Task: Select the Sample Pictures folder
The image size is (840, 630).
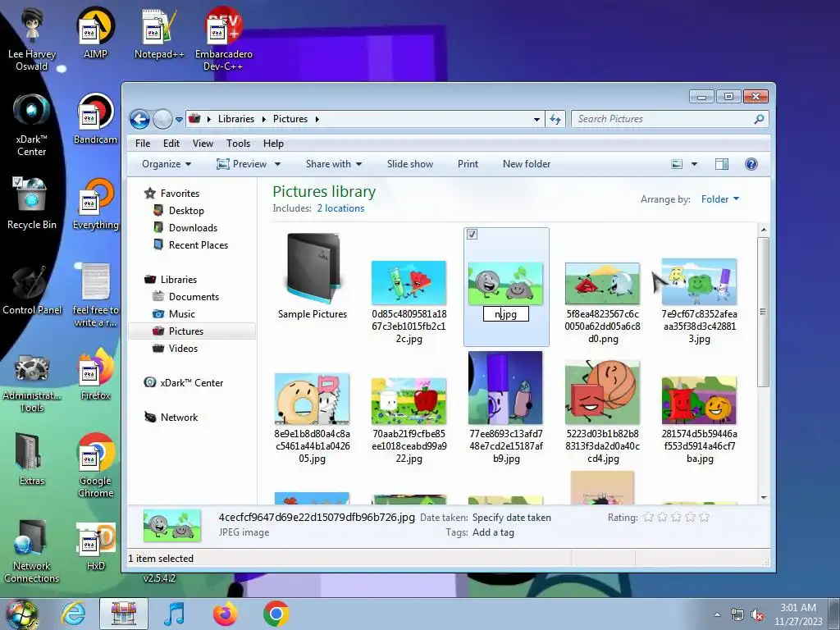Action: click(x=313, y=277)
